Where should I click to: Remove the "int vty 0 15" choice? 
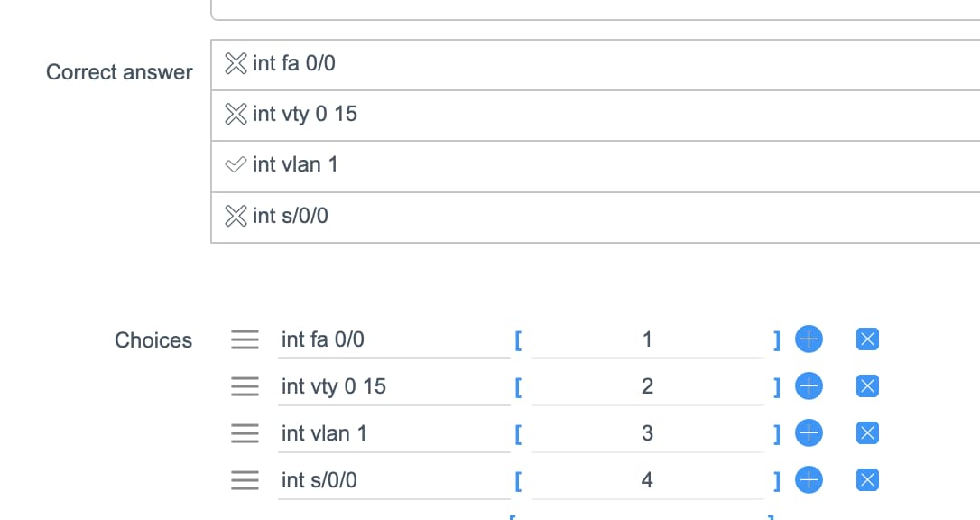866,386
